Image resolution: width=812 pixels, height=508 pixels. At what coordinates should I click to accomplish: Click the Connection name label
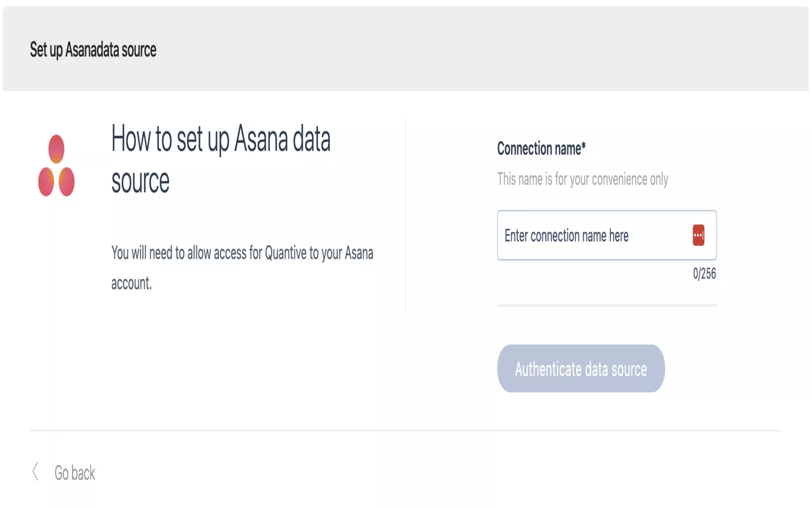point(538,149)
